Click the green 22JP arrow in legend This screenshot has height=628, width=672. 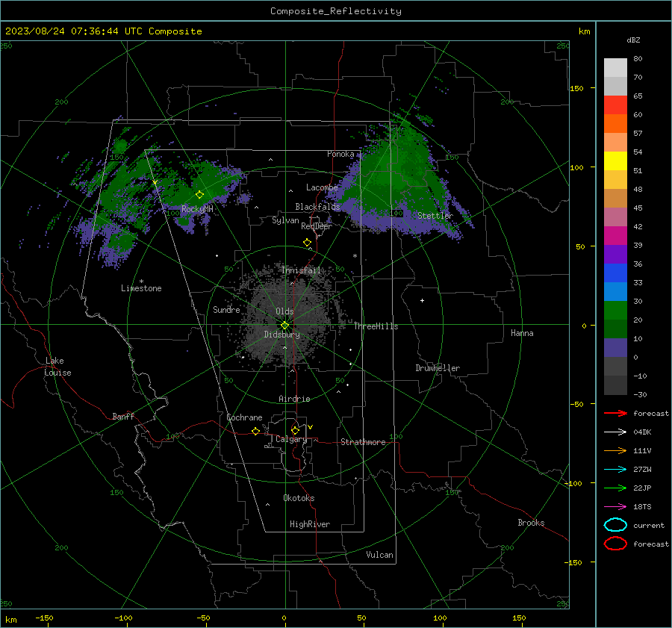tap(615, 488)
